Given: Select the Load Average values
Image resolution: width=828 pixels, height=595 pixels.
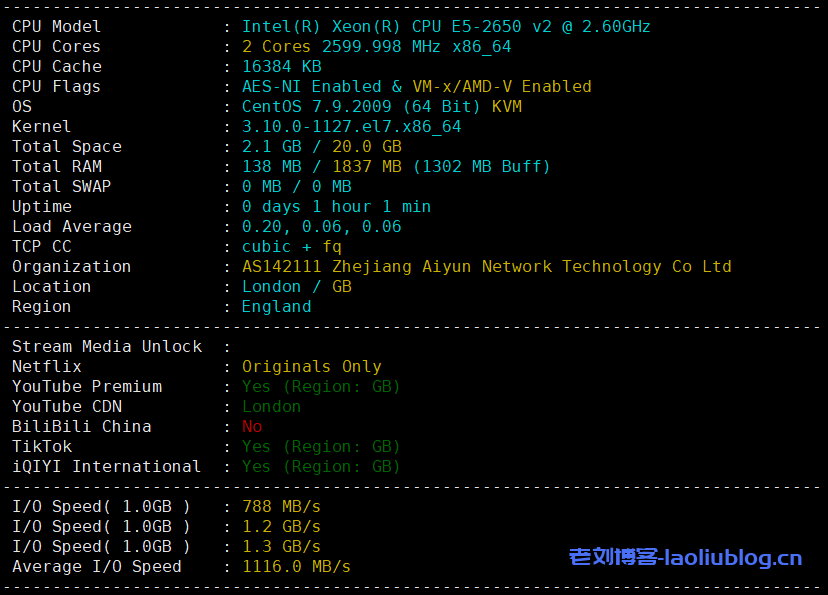Looking at the screenshot, I should [321, 226].
